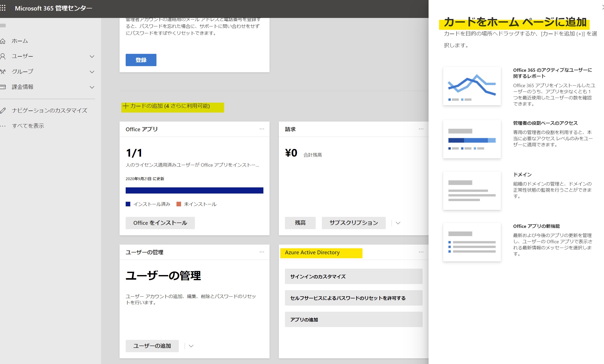Click the Groups people icon

coord(3,72)
